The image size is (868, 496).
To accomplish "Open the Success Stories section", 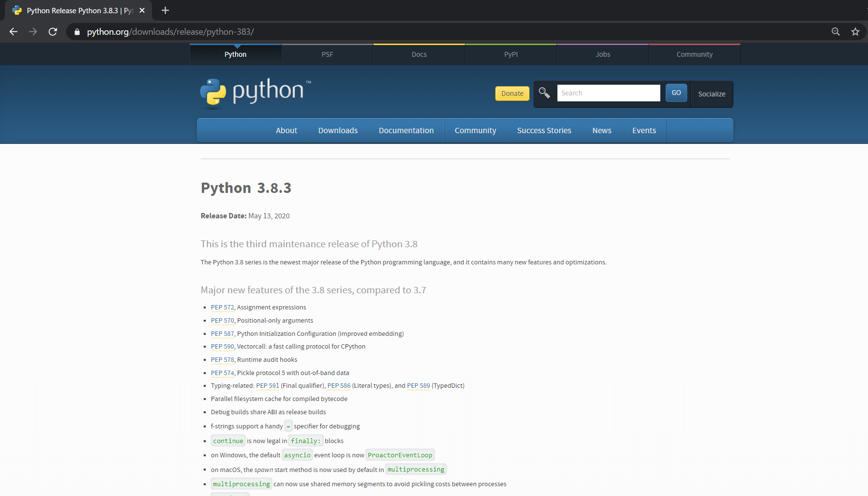I will pyautogui.click(x=544, y=130).
